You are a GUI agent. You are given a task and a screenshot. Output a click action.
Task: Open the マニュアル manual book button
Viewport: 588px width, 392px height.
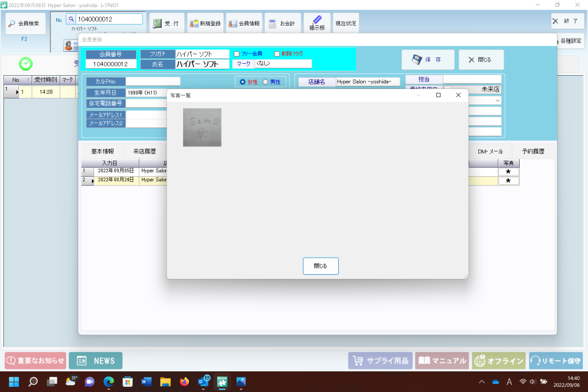[442, 361]
